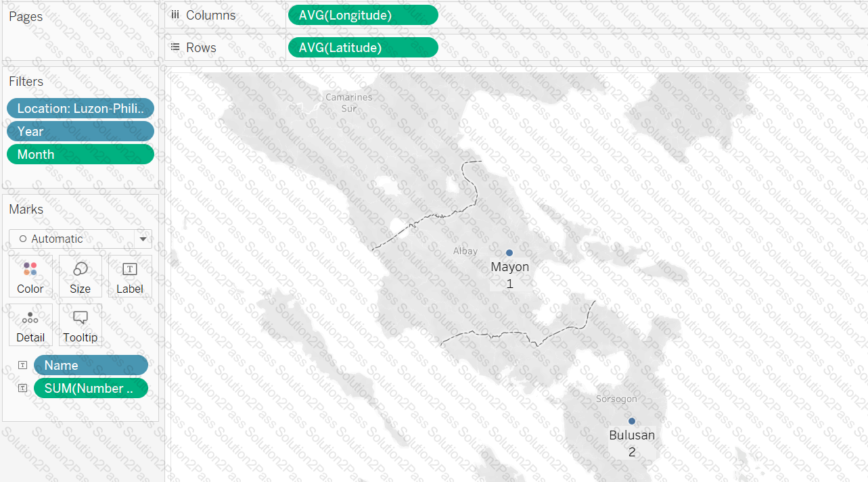Select the Location: Luzon-Philippines filter pill

[x=81, y=108]
